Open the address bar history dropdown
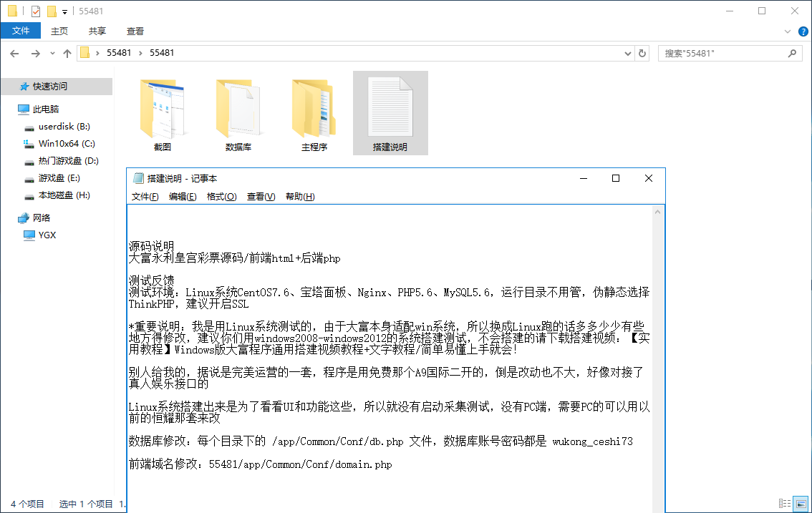 point(629,53)
